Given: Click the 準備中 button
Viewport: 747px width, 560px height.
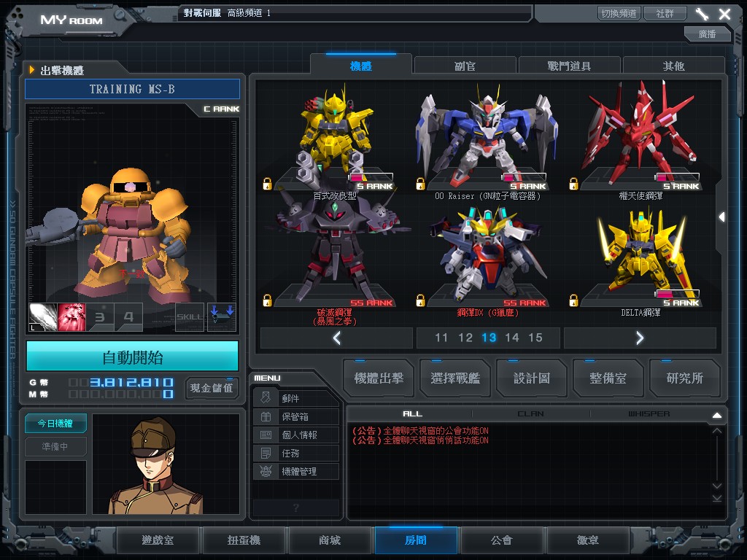Looking at the screenshot, I should 55,446.
